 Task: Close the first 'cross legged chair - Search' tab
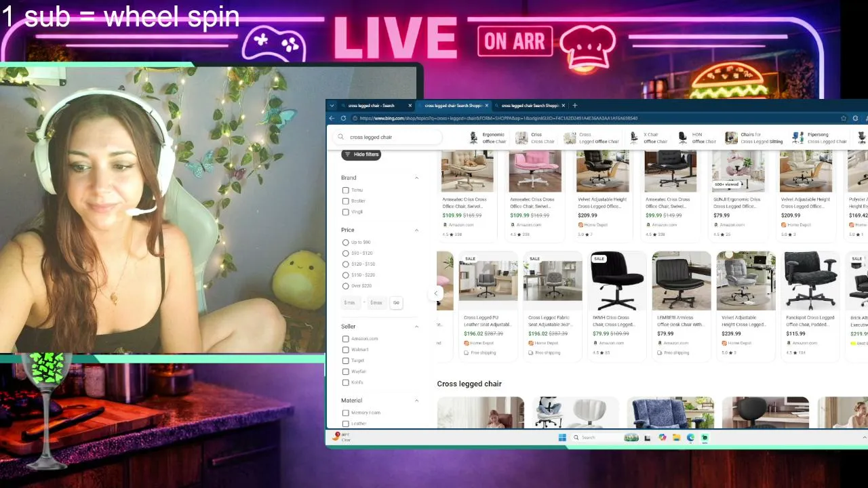(x=410, y=106)
